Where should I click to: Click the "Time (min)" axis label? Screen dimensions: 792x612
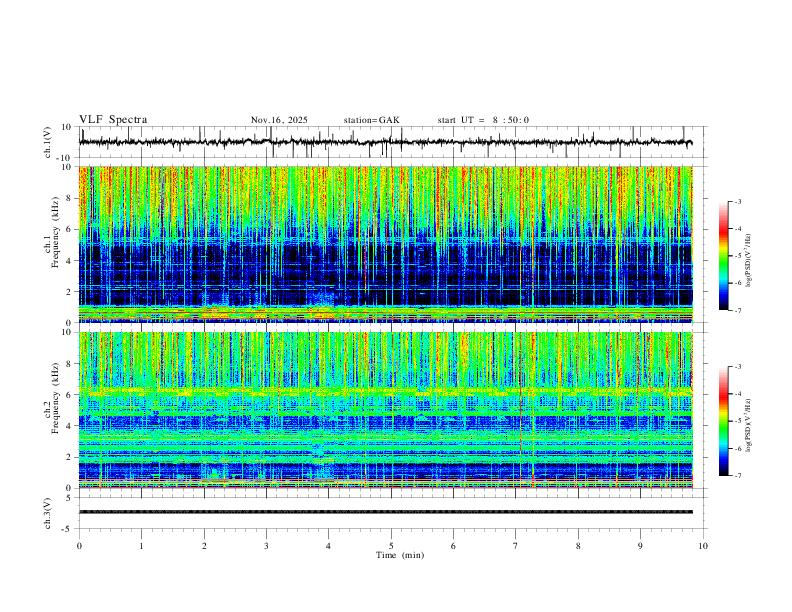pyautogui.click(x=400, y=555)
